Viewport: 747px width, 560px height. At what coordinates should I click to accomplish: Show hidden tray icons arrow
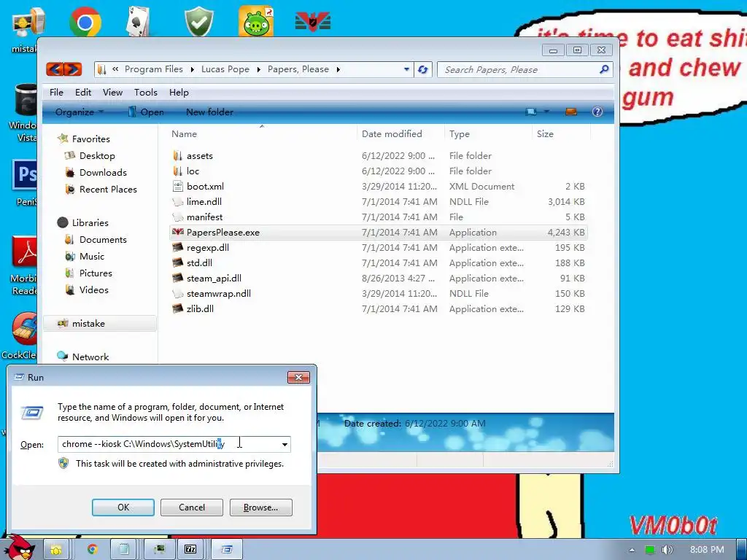(x=632, y=550)
